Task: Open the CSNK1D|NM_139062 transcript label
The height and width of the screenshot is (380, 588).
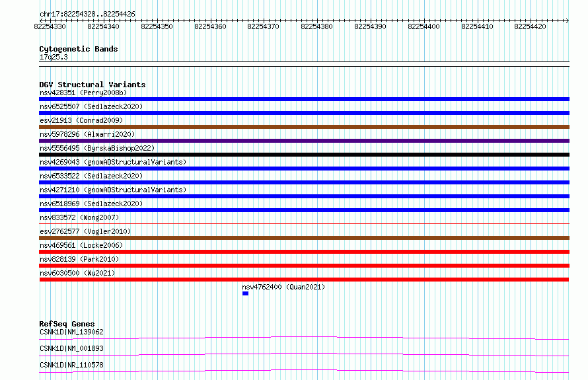Action: point(71,332)
